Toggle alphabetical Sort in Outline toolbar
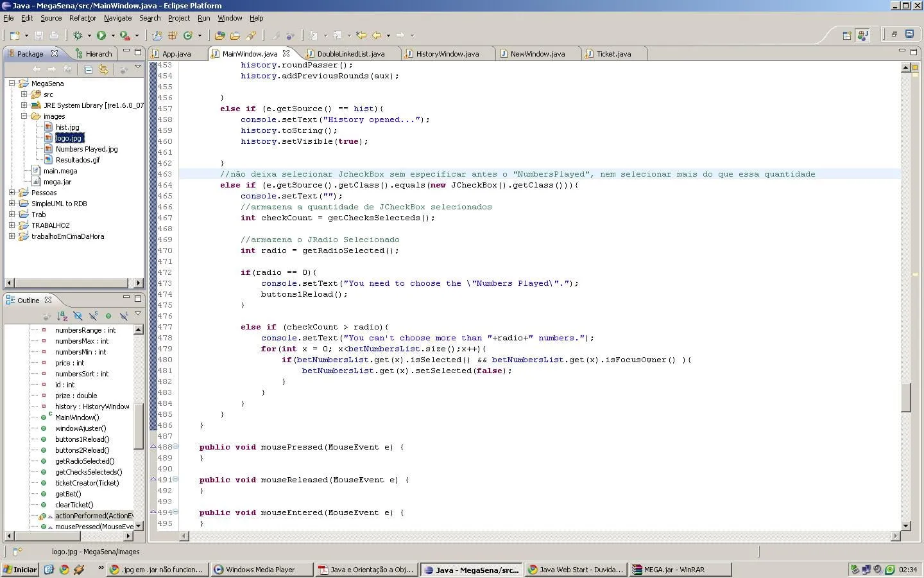Viewport: 924px width, 578px height. 62,316
